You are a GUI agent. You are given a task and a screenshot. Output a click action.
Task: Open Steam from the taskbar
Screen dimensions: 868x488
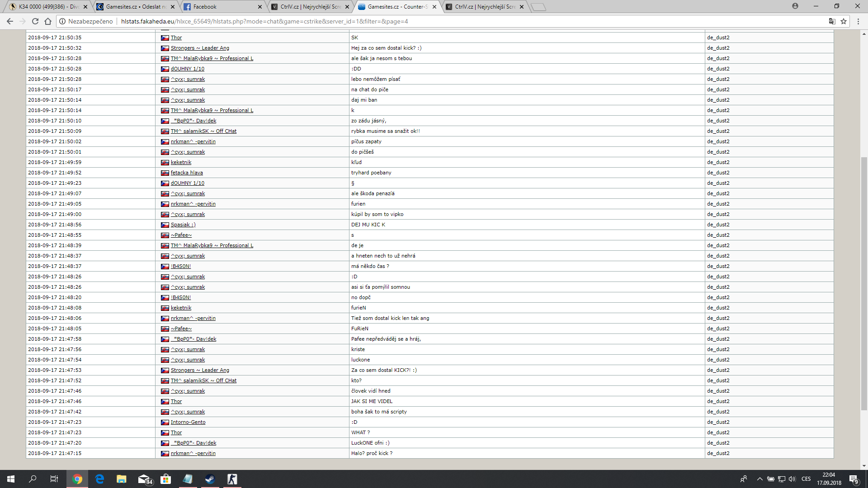[x=210, y=479]
